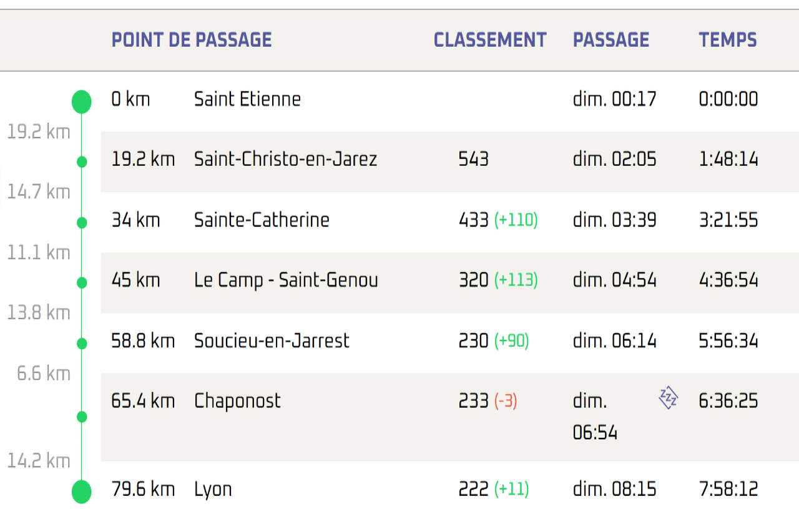
Task: Select the Sainte-Catherine timeline marker
Action: point(81,222)
